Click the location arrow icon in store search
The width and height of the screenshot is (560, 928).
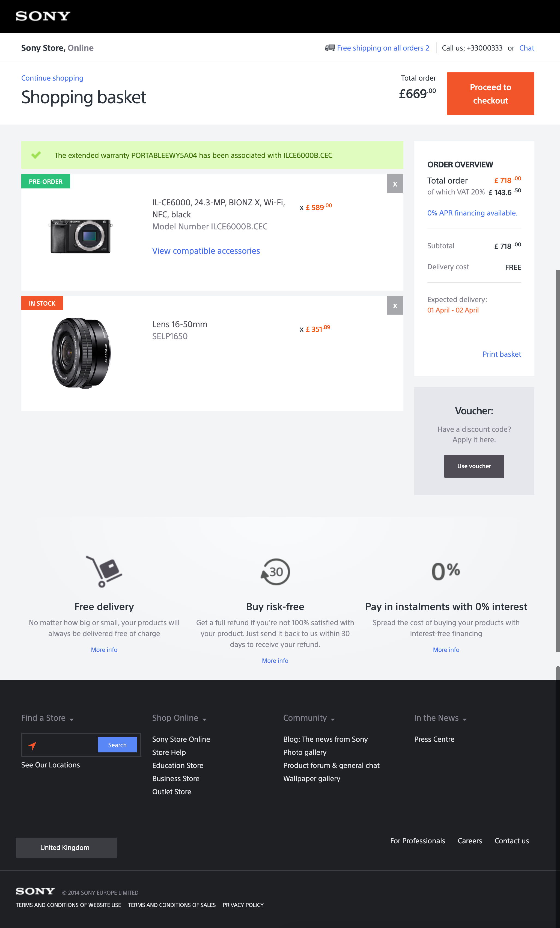pos(32,745)
